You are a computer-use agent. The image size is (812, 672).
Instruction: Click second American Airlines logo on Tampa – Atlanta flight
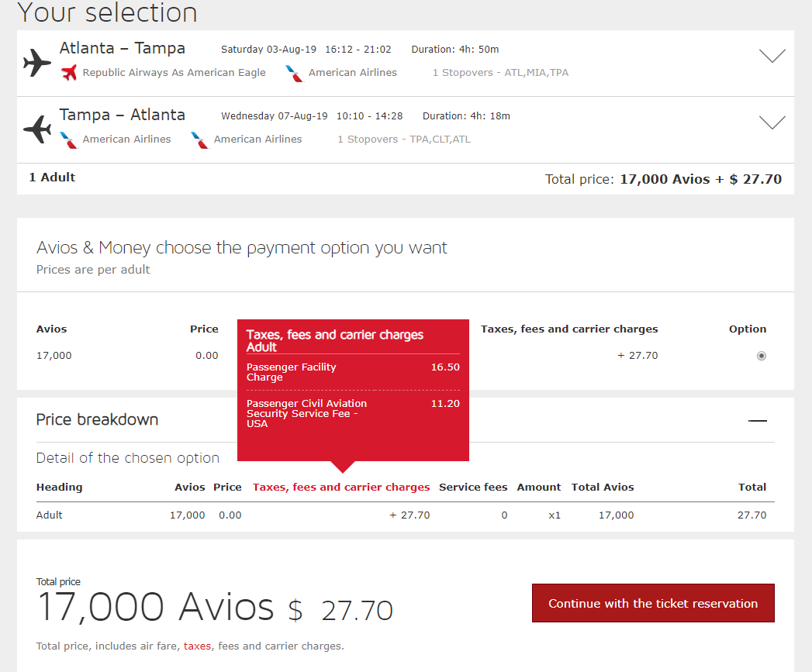click(x=200, y=140)
